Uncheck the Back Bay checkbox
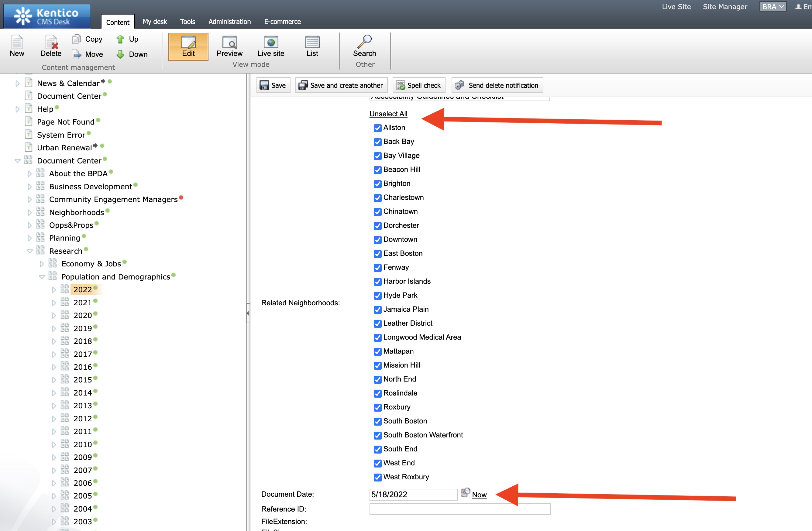The height and width of the screenshot is (531, 812). (377, 142)
